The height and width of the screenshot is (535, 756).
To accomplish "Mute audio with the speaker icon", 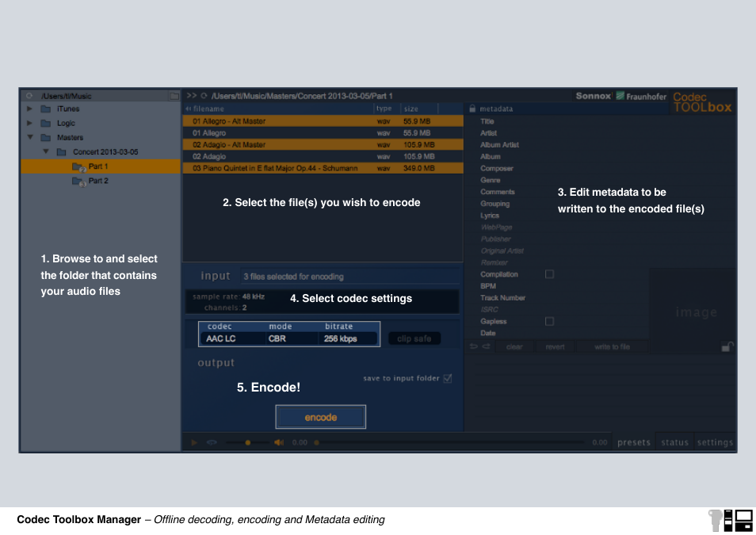I will coord(279,442).
